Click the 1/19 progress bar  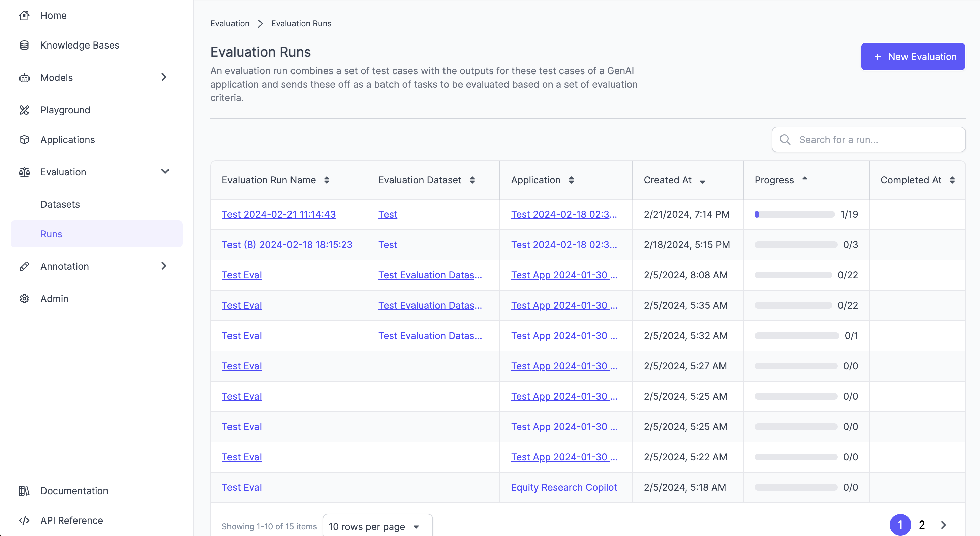click(794, 215)
